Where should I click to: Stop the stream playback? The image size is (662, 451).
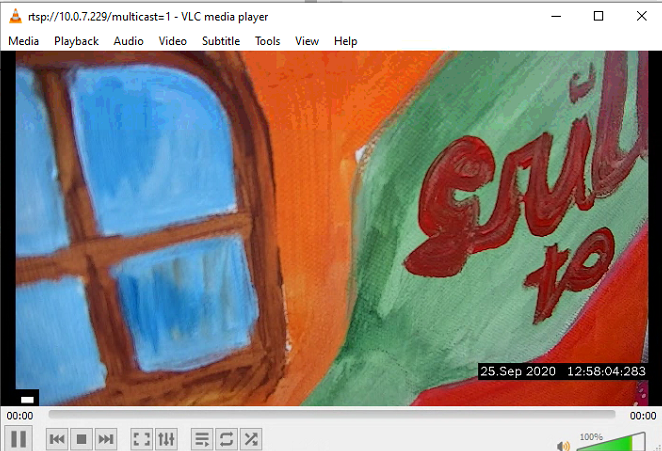coord(81,439)
